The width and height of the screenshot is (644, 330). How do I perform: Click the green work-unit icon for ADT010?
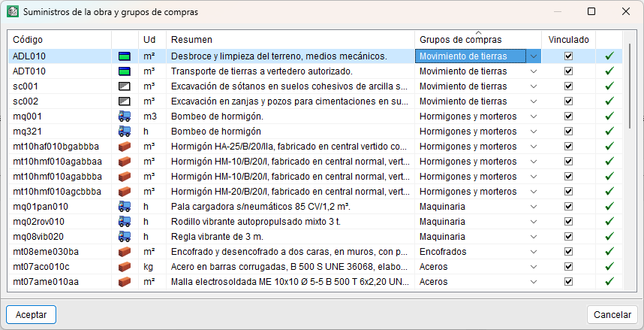(x=125, y=71)
